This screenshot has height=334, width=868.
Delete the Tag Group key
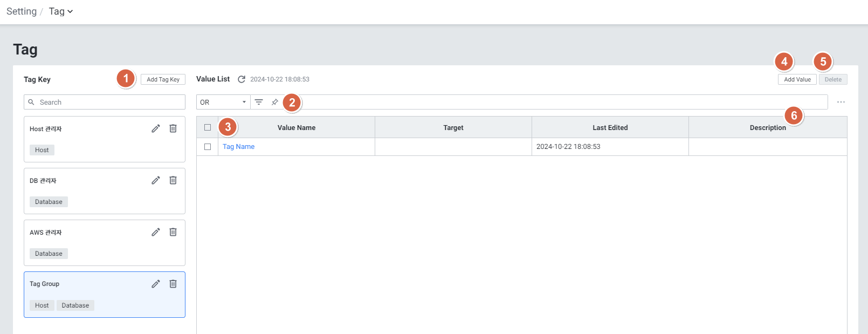tap(173, 284)
